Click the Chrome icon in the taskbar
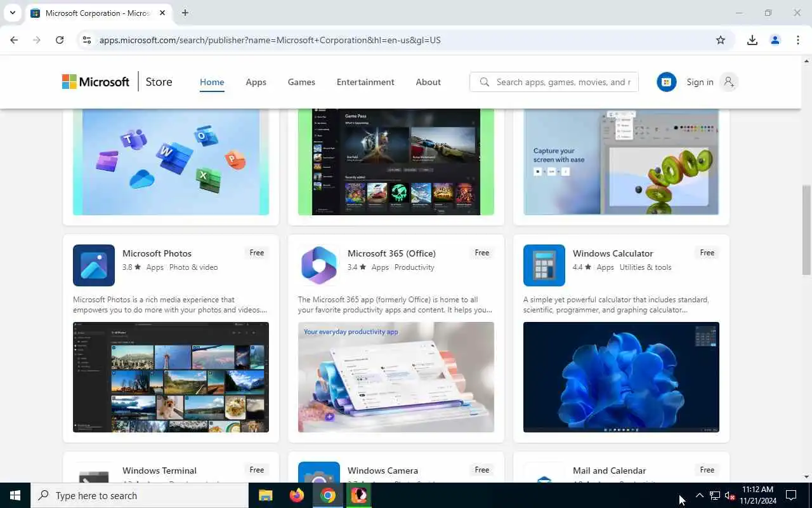The height and width of the screenshot is (508, 812). tap(328, 495)
